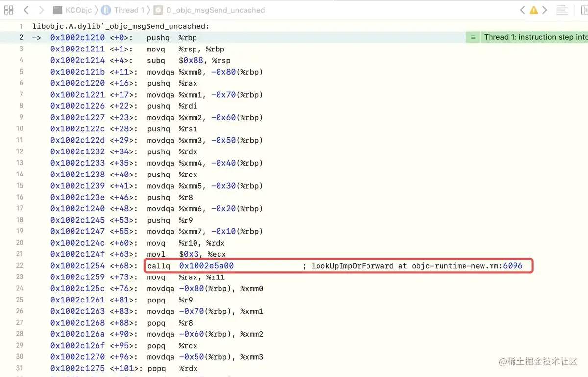Click the 'callq 0x1002e5a00' instruction
The height and width of the screenshot is (377, 588).
click(191, 266)
